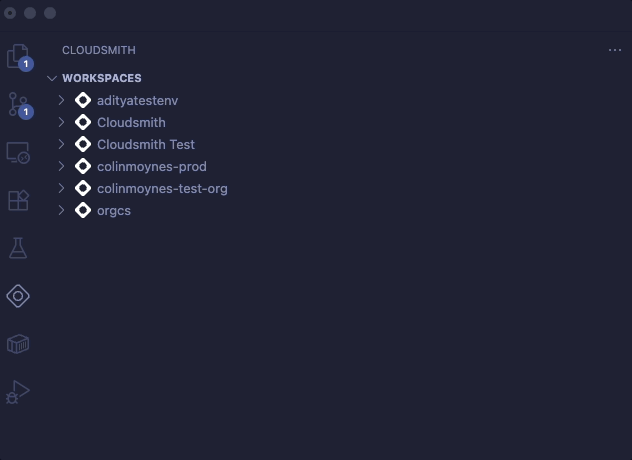The height and width of the screenshot is (460, 632).
Task: Open the Cloudsmith panel more actions menu
Action: [x=614, y=50]
